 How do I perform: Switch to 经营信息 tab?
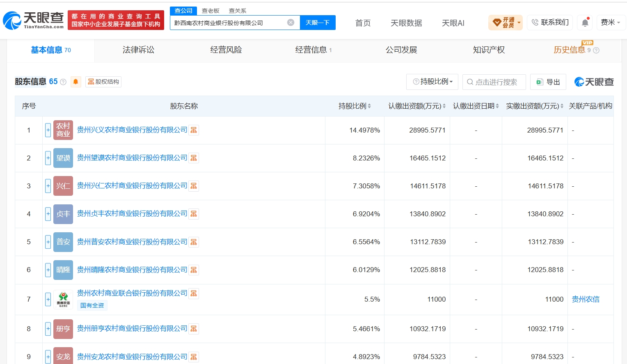pos(313,50)
